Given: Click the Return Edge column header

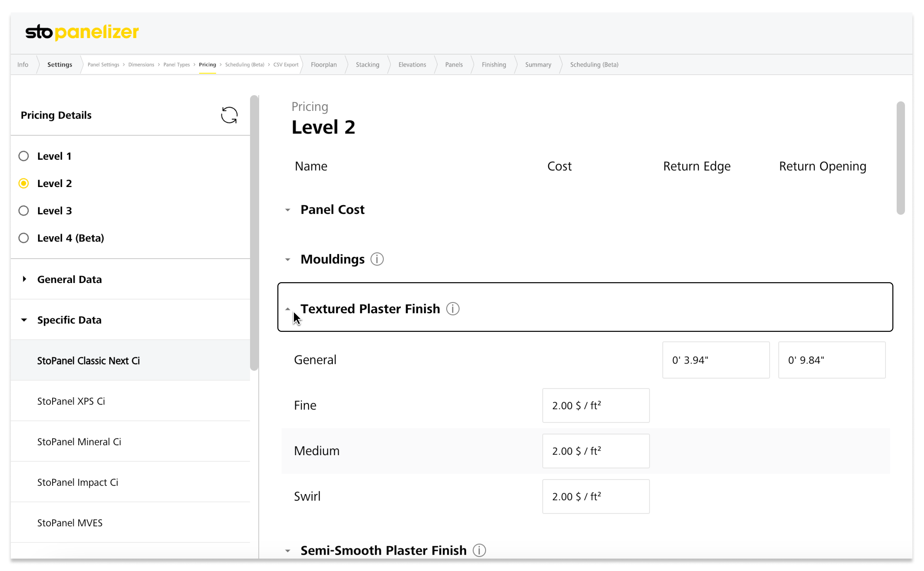Looking at the screenshot, I should [697, 167].
